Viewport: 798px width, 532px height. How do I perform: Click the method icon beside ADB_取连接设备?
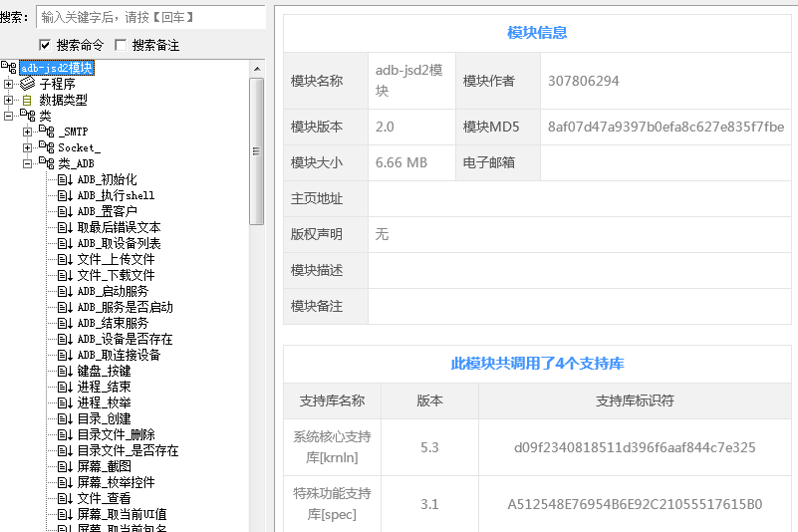click(65, 355)
